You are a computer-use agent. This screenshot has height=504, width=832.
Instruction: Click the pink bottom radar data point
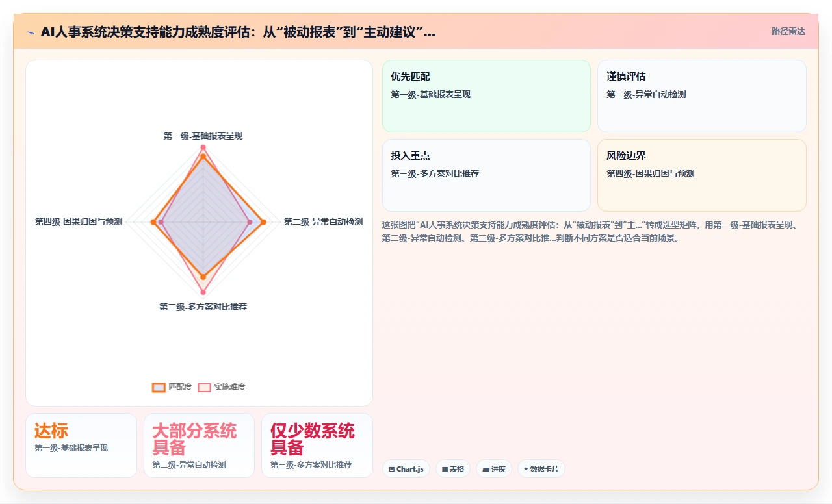(203, 292)
